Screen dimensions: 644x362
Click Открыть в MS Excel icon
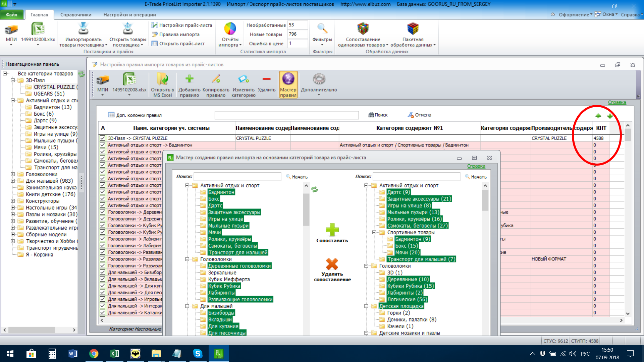162,79
